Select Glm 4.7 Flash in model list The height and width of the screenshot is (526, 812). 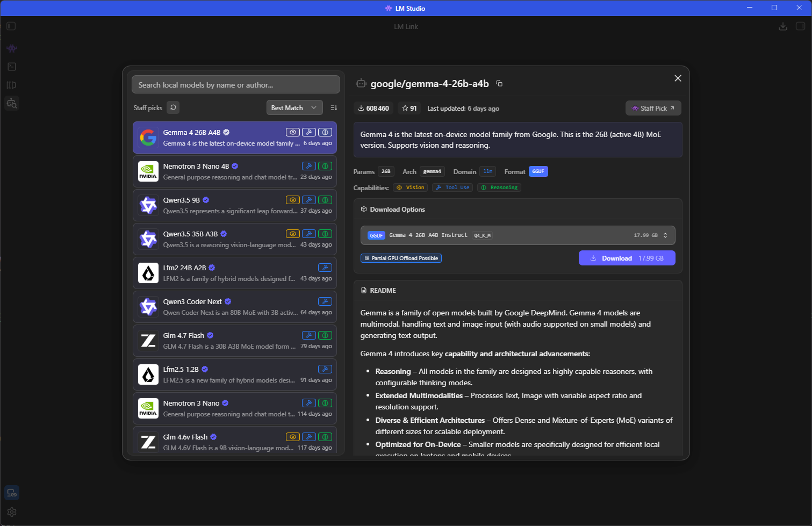click(x=235, y=341)
